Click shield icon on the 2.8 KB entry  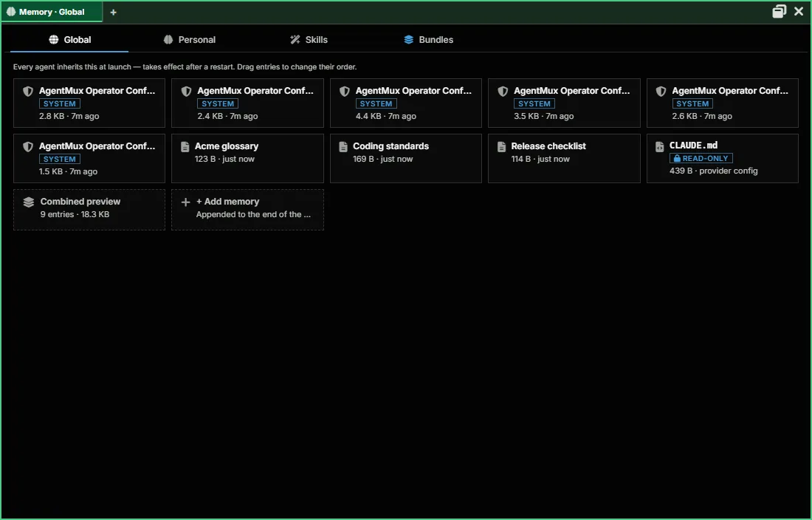(28, 92)
